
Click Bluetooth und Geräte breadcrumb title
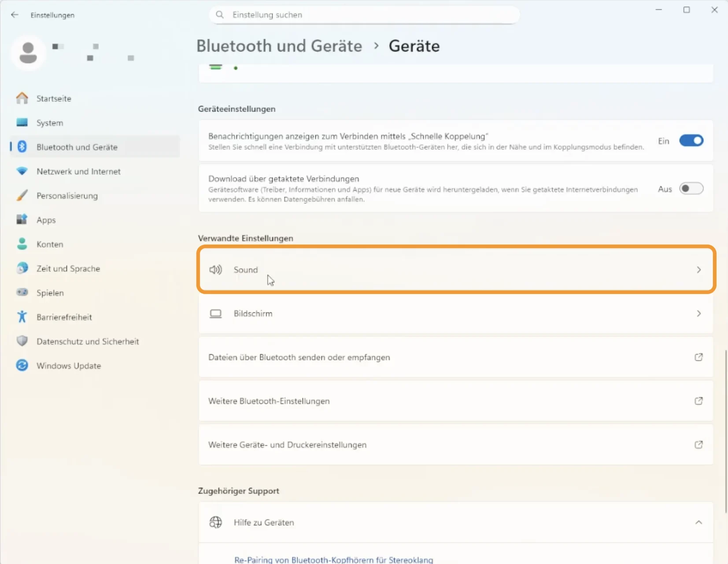click(x=279, y=46)
